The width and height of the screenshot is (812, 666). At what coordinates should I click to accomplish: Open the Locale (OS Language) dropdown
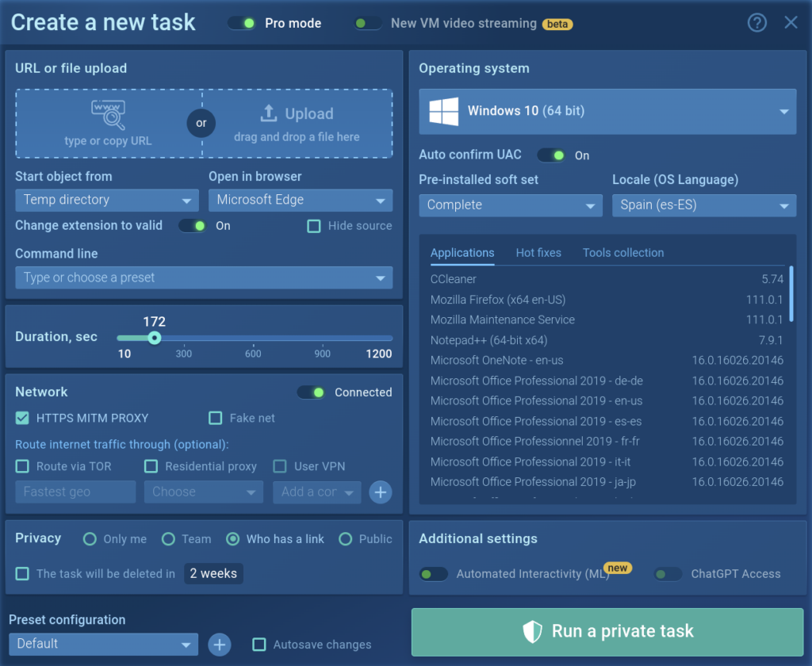click(x=703, y=205)
